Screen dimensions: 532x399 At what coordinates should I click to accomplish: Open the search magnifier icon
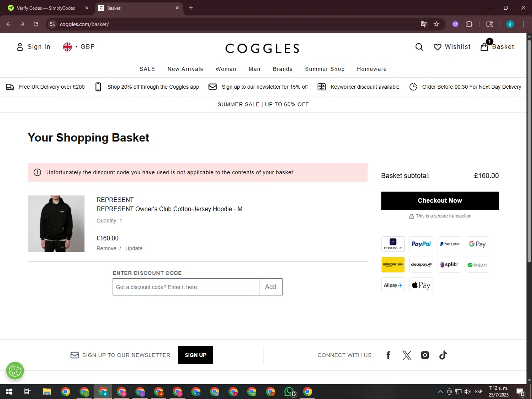(x=419, y=47)
